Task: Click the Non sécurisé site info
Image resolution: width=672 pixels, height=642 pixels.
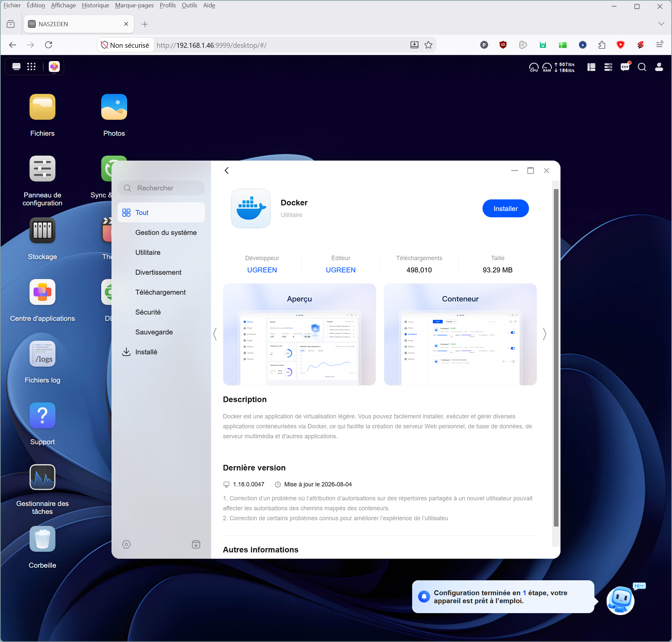Action: [125, 45]
